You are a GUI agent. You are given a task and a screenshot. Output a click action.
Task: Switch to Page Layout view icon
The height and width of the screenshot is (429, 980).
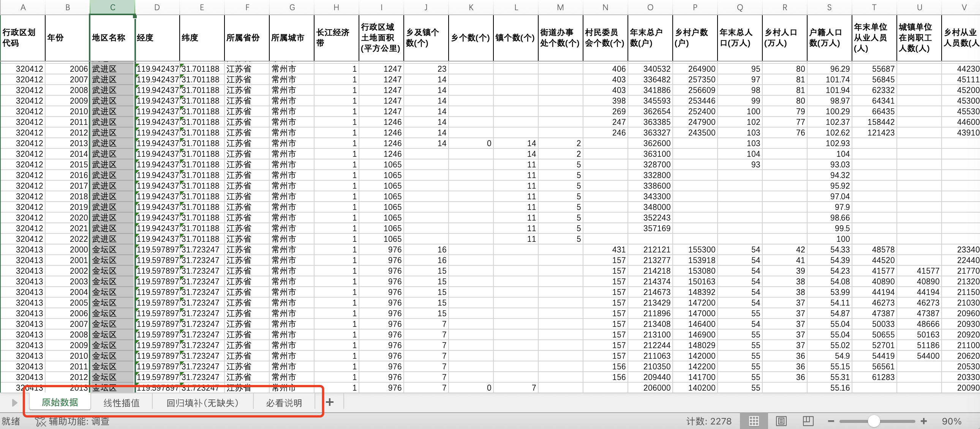(x=781, y=421)
